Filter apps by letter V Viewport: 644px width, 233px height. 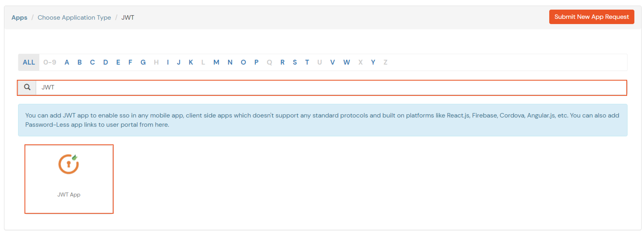click(x=332, y=62)
